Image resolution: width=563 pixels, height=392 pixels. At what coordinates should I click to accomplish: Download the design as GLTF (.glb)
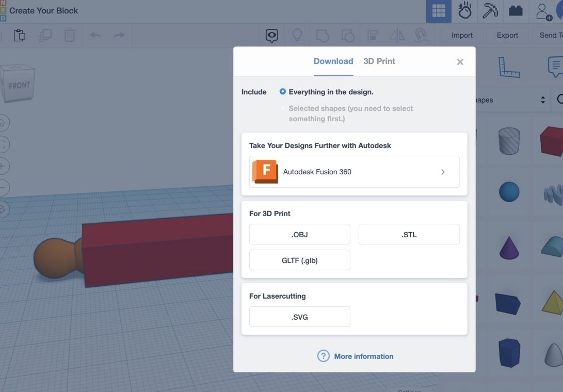click(299, 260)
